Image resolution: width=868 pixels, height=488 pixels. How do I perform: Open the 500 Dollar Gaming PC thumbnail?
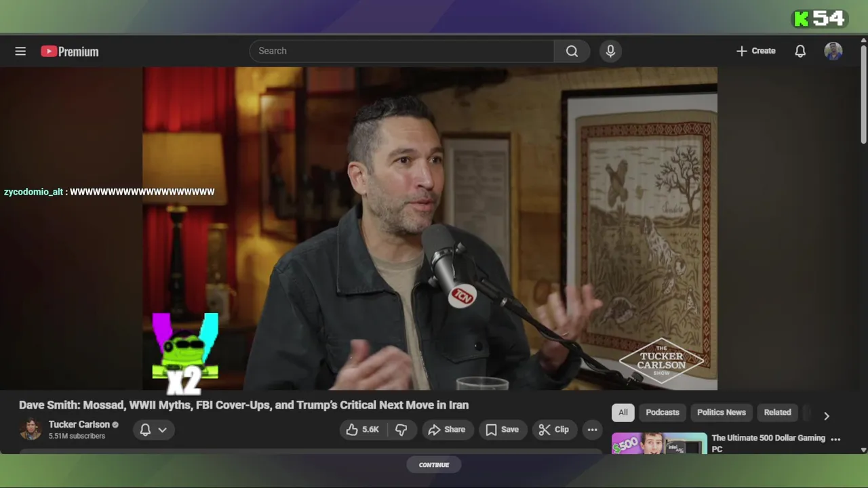(659, 443)
